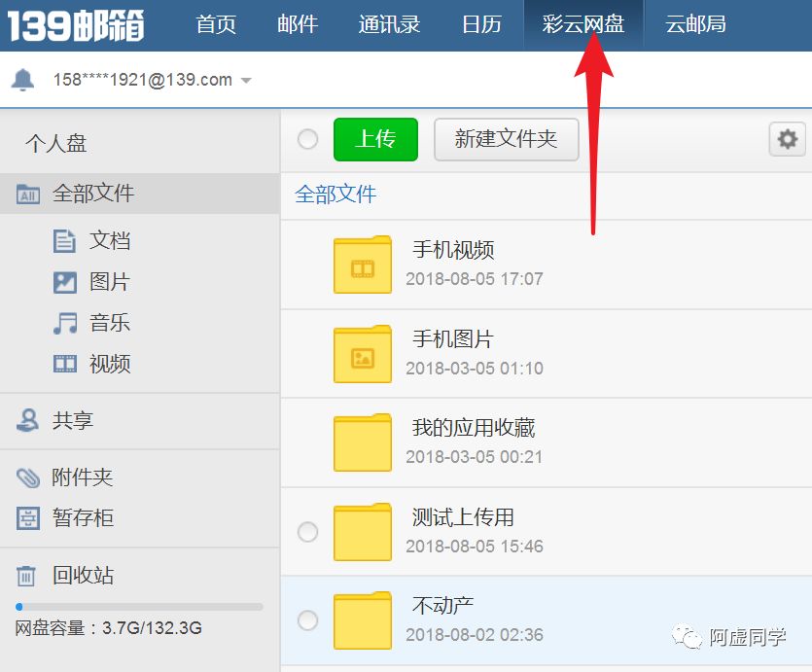Click the date 2018-03-05 01:10
Screen dimensions: 812x672
pyautogui.click(x=475, y=369)
